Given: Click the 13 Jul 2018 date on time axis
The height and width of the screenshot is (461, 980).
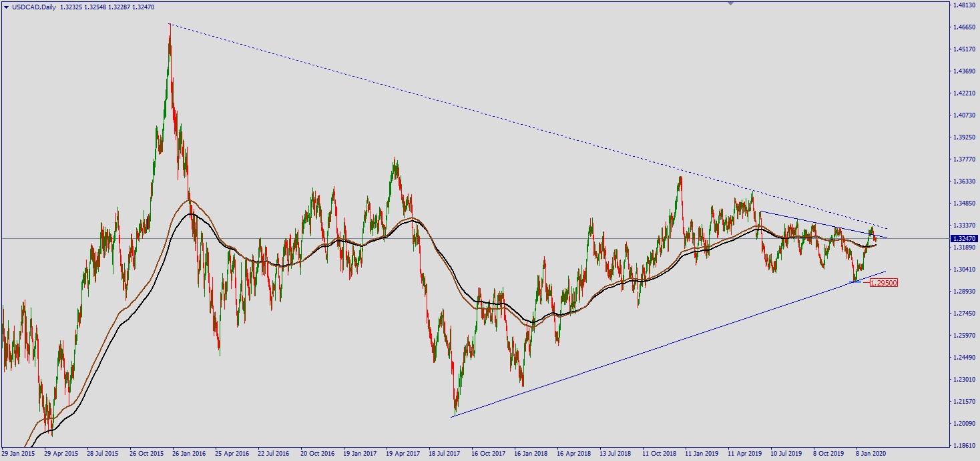Looking at the screenshot, I should coord(617,453).
